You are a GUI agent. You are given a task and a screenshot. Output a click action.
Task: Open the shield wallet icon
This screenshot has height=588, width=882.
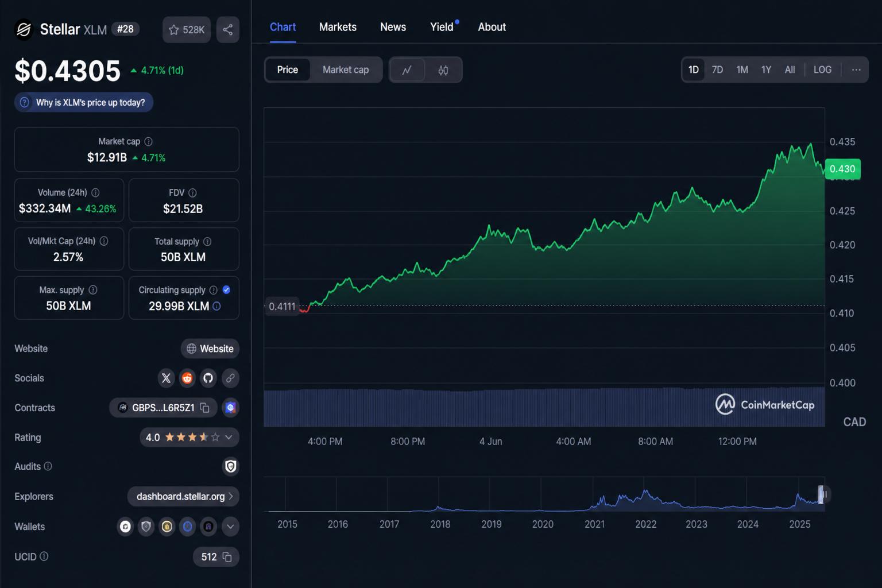click(x=146, y=526)
